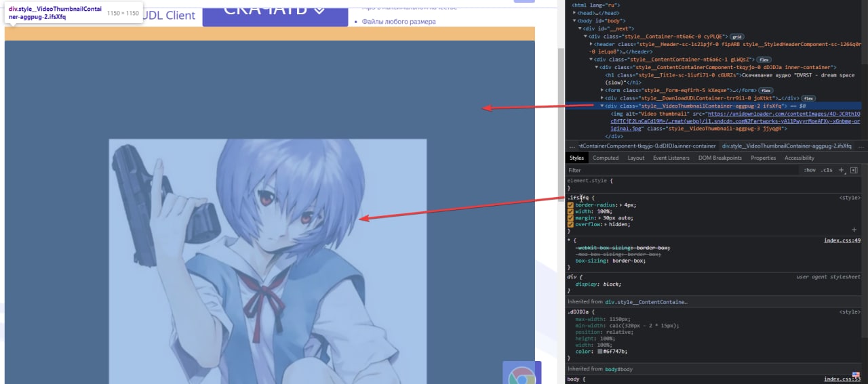The width and height of the screenshot is (868, 384).
Task: Collapse the body#body element node
Action: click(x=574, y=21)
